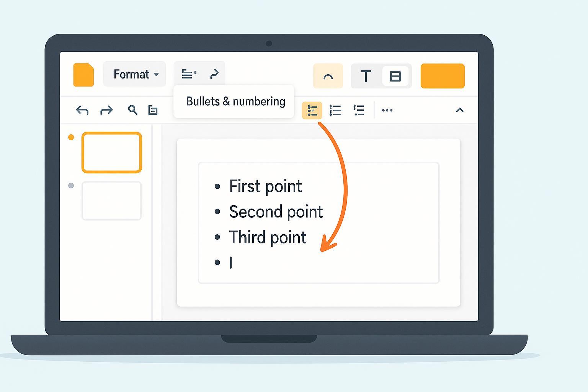Image resolution: width=588 pixels, height=392 pixels.
Task: Open the Format dropdown menu
Action: 135,74
